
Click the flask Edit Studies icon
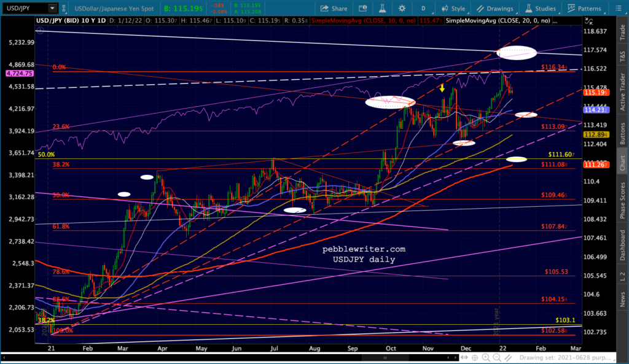point(382,9)
